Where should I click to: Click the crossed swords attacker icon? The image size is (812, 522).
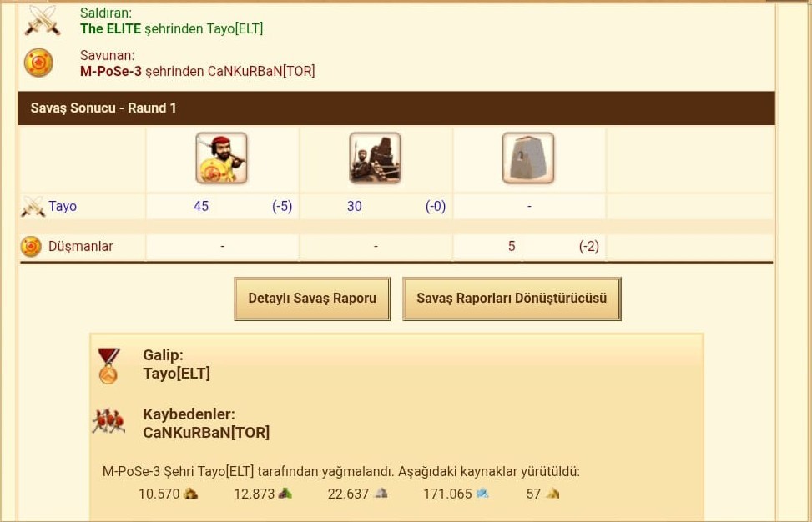pyautogui.click(x=43, y=21)
